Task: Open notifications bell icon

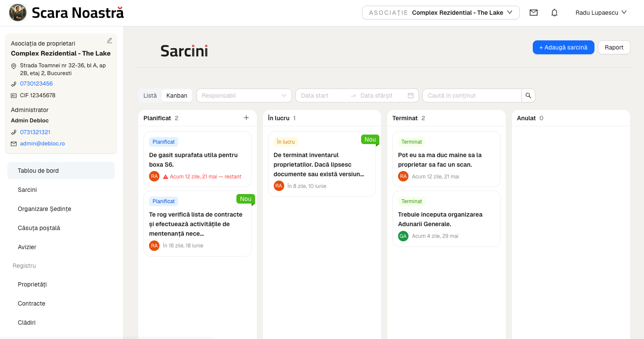Action: pyautogui.click(x=554, y=13)
